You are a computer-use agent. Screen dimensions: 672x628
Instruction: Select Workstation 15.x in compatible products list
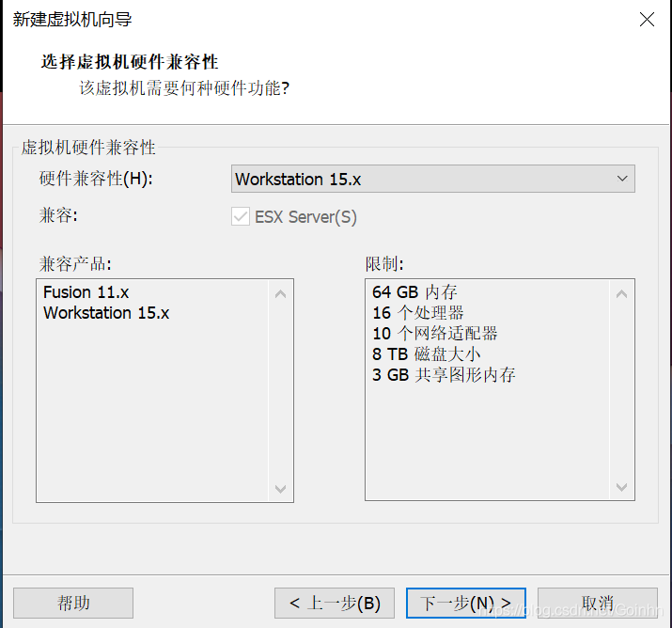click(x=106, y=313)
